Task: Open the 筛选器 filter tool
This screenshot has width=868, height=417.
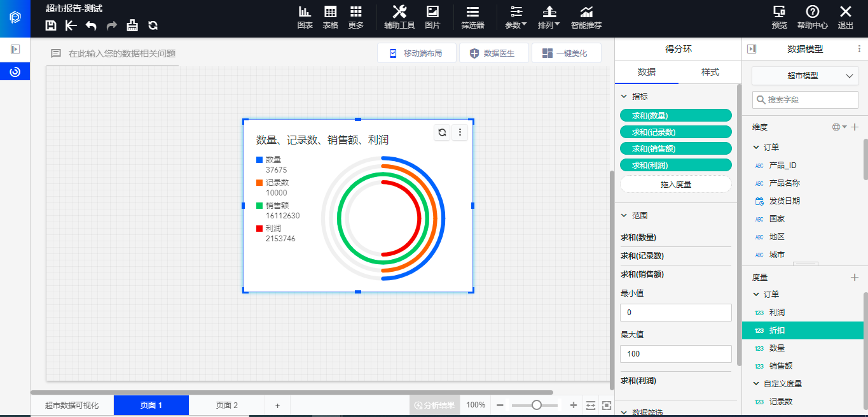Action: click(x=472, y=17)
